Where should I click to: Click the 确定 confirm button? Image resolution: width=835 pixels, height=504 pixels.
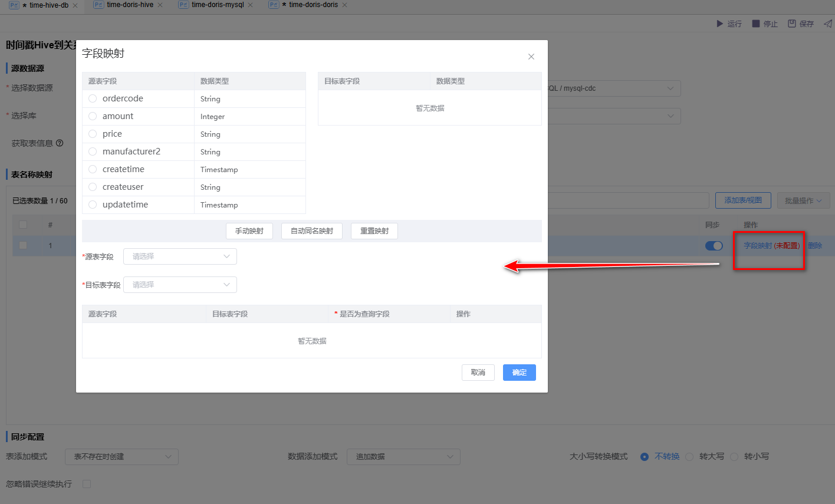(519, 373)
